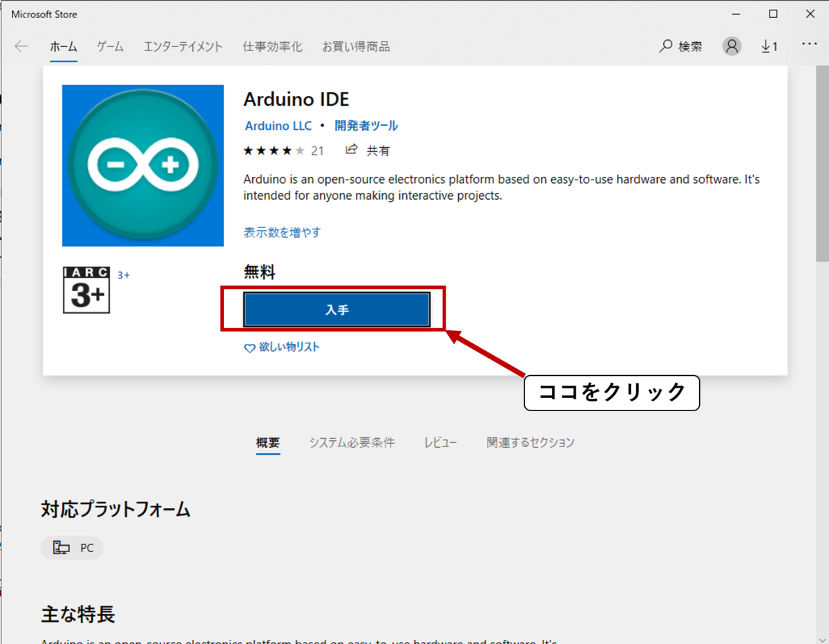Open the システム必要条件 tab

tap(352, 443)
